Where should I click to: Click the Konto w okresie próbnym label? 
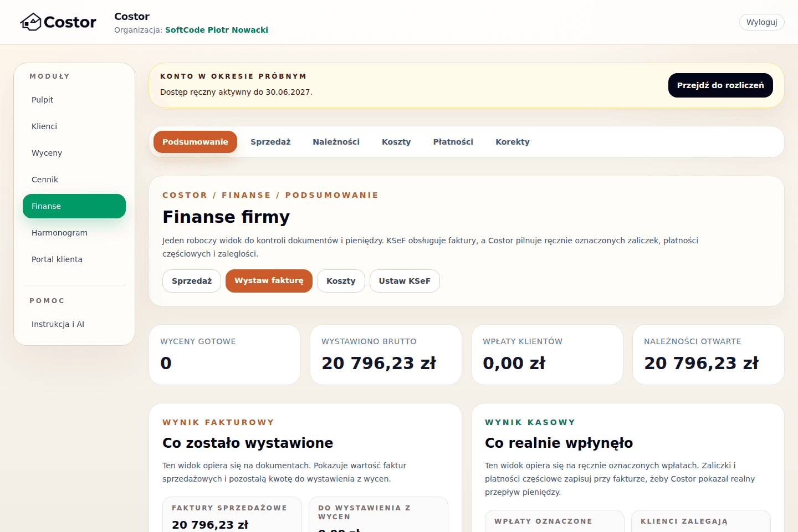click(x=233, y=76)
